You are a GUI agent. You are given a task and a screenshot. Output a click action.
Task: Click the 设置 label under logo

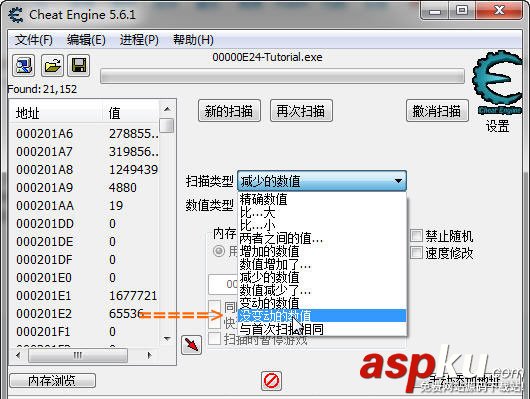point(497,126)
